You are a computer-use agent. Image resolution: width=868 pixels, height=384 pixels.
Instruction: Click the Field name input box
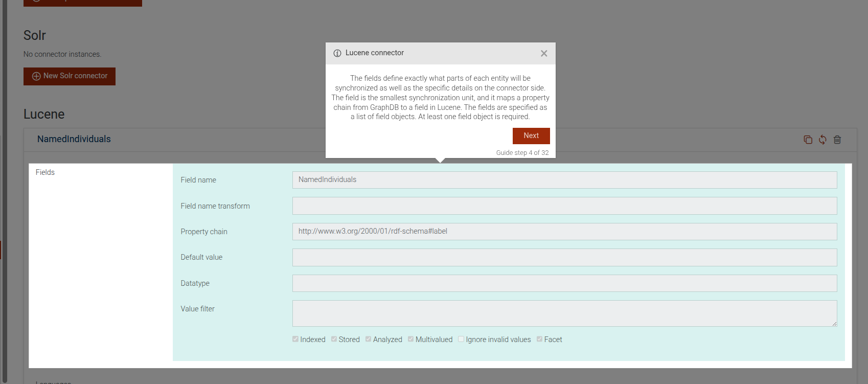pyautogui.click(x=564, y=180)
